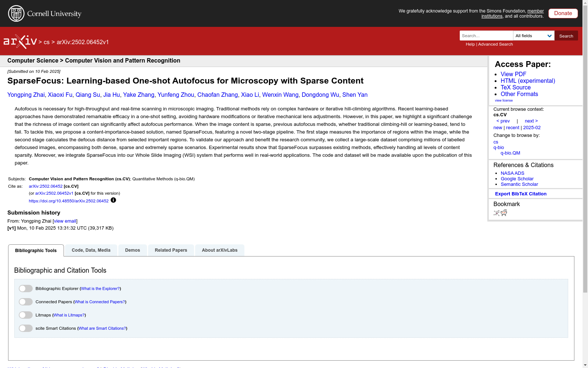Open author Qiang Su link
The image size is (588, 368).
coord(88,95)
